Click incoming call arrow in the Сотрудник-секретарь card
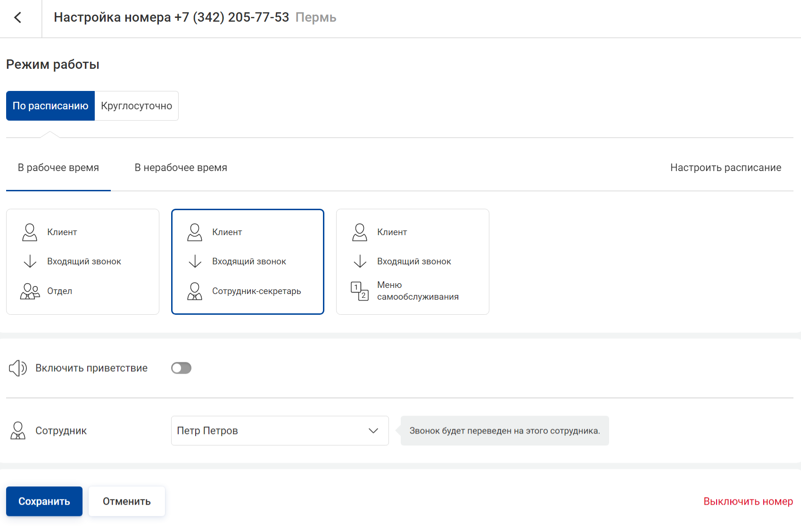Screen dimensions: 801x532 [195, 262]
